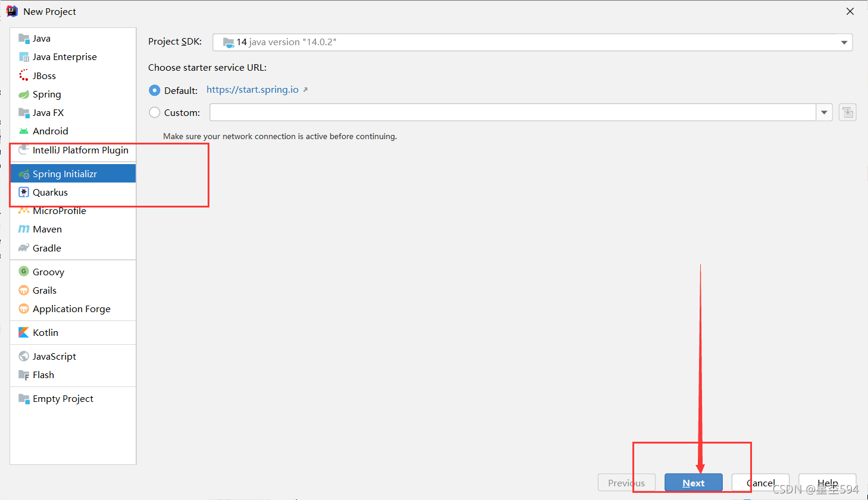Image resolution: width=868 pixels, height=500 pixels.
Task: Click the SDK folder icon in combo box
Action: click(228, 42)
